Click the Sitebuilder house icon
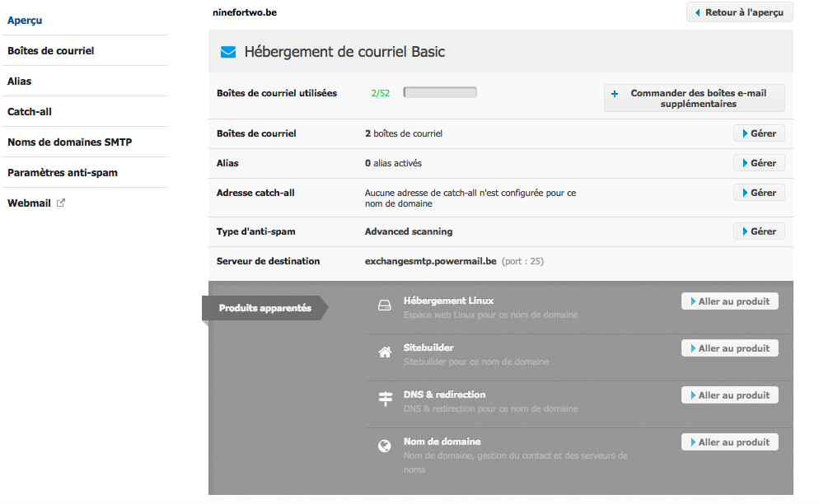This screenshot has height=504, width=819. coord(384,352)
